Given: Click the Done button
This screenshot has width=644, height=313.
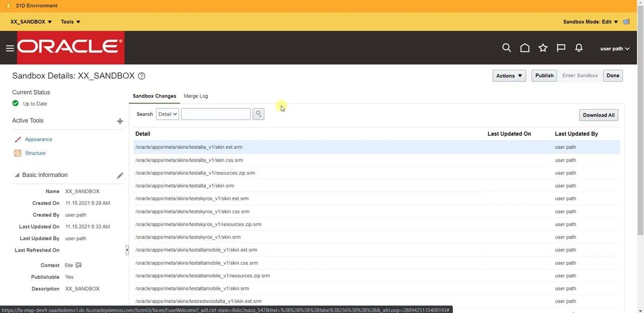Looking at the screenshot, I should pos(613,75).
